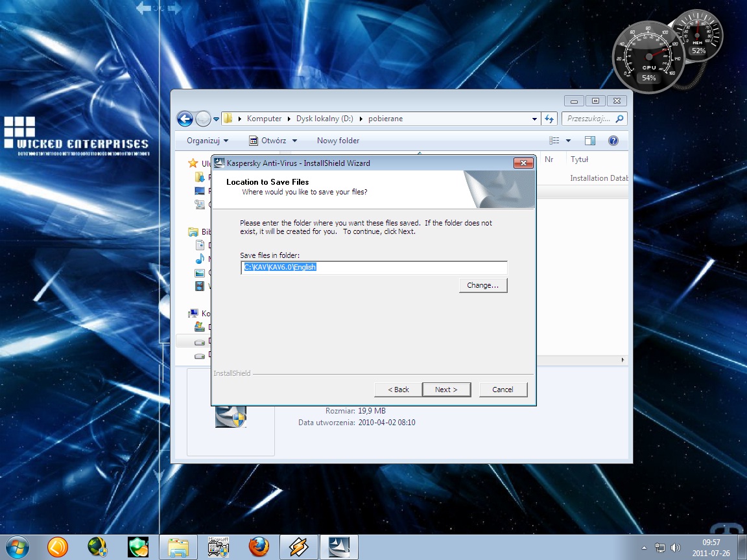Open the recent pages dropdown in Explorer
This screenshot has width=747, height=560.
click(217, 119)
